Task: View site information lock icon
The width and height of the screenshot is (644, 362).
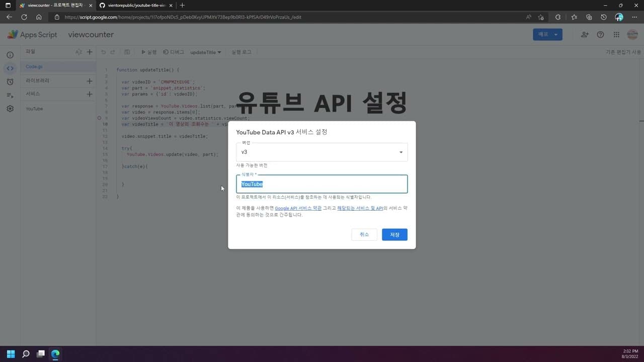Action: [x=57, y=17]
